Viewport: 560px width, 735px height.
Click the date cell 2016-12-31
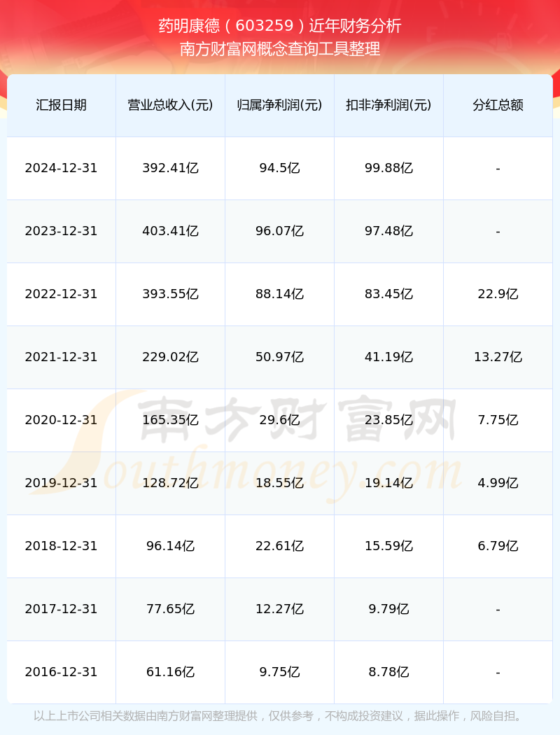tap(62, 672)
